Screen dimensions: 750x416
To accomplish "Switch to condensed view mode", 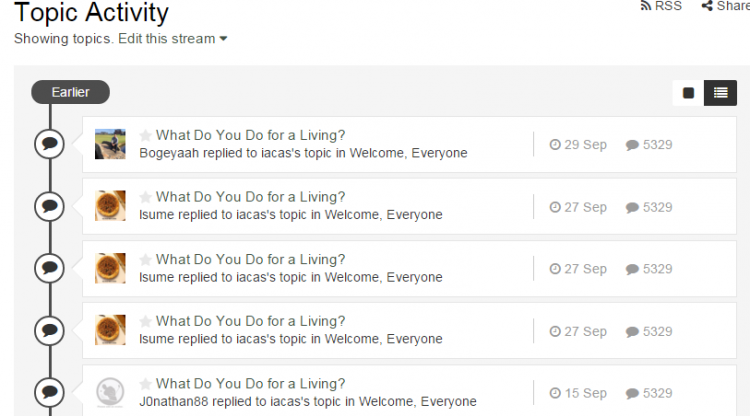I will tap(688, 93).
